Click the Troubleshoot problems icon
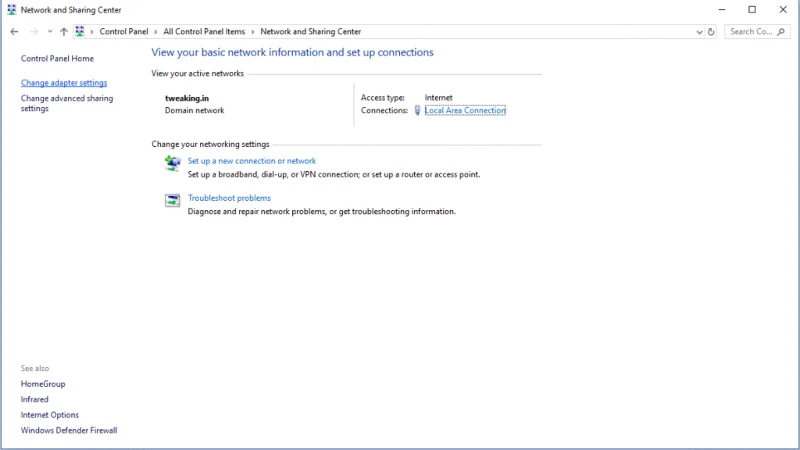This screenshot has width=800, height=450. coord(173,200)
